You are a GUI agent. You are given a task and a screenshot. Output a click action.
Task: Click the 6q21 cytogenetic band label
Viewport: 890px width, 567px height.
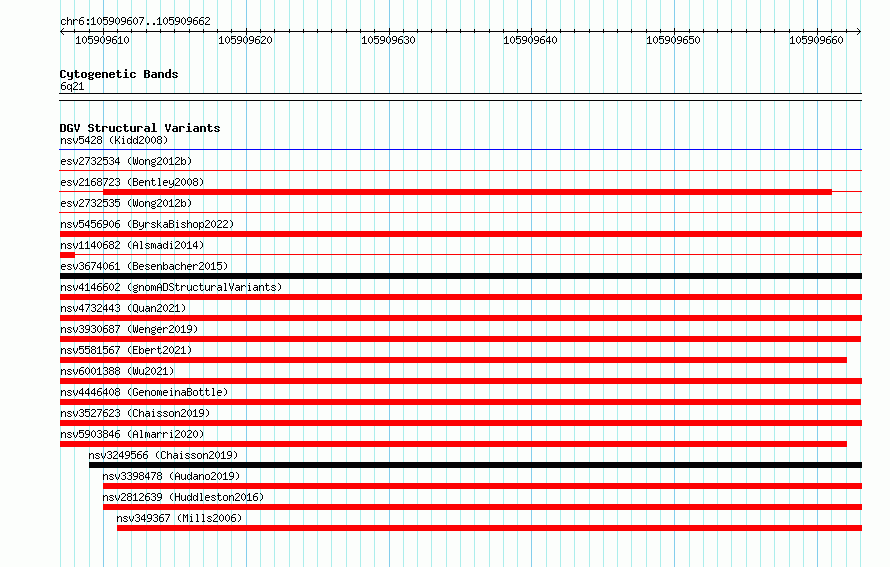[x=72, y=86]
